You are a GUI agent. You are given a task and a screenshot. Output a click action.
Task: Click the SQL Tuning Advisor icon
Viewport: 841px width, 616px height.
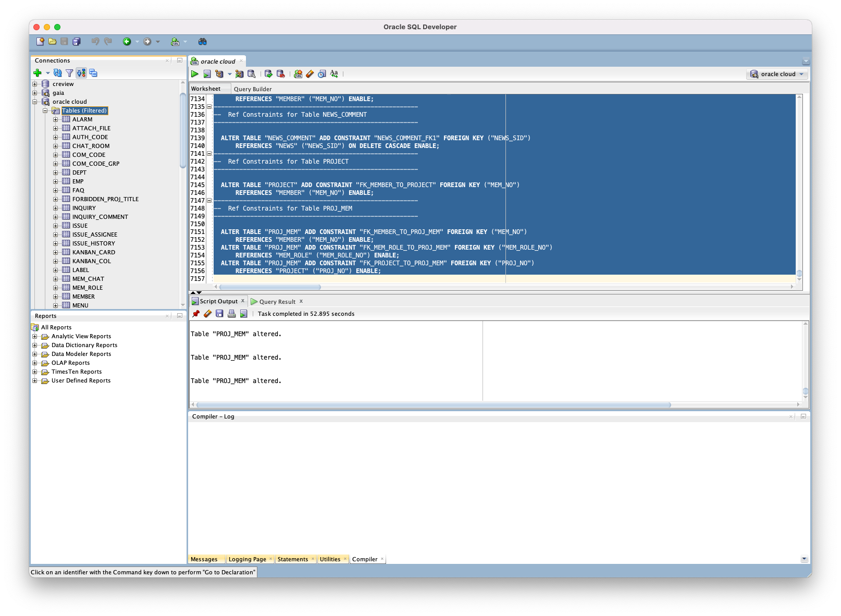[251, 74]
